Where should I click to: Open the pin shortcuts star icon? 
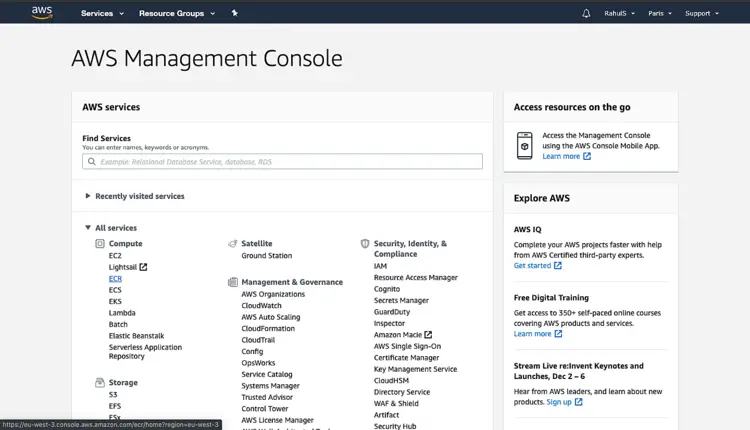[x=234, y=13]
